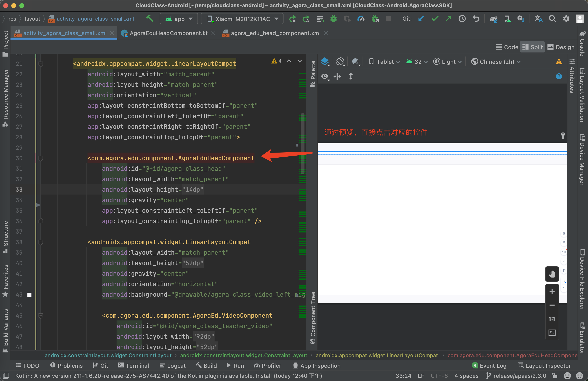
Task: Click the orientation for preview icon
Action: click(x=340, y=62)
